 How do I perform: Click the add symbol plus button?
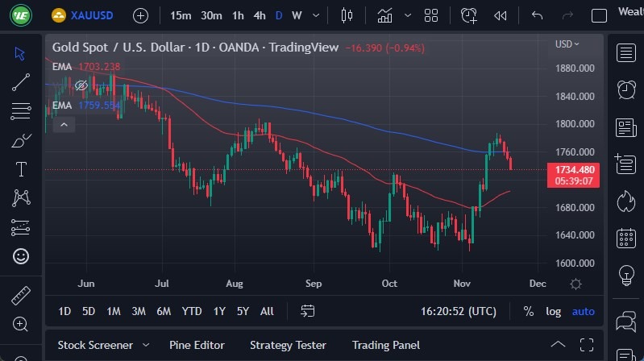pyautogui.click(x=141, y=15)
